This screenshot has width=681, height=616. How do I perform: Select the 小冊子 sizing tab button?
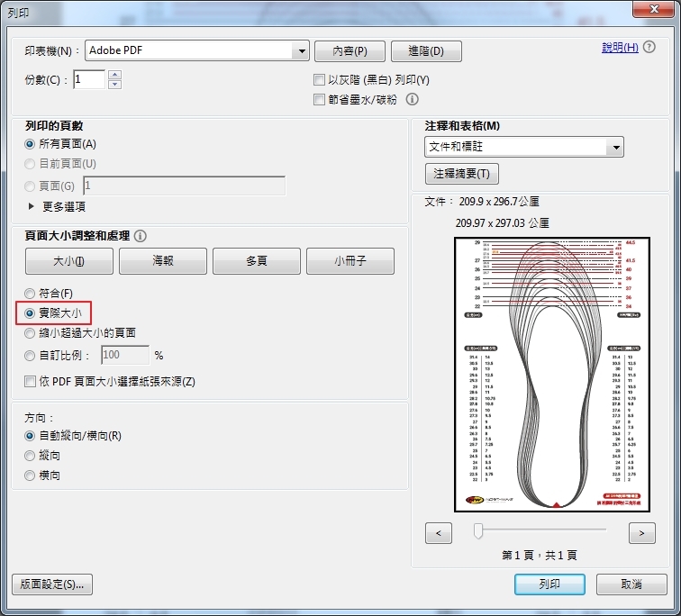(350, 261)
